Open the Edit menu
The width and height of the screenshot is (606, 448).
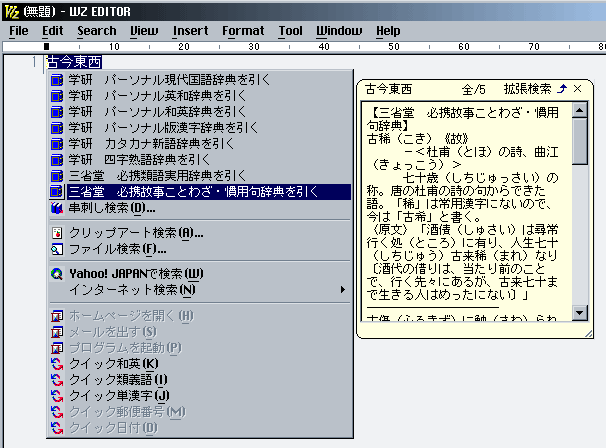[53, 31]
